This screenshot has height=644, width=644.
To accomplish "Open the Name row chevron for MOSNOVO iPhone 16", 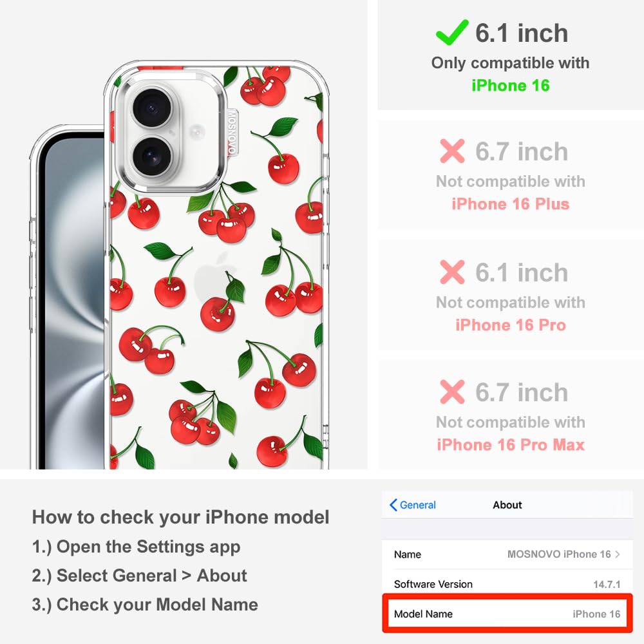I will point(618,554).
